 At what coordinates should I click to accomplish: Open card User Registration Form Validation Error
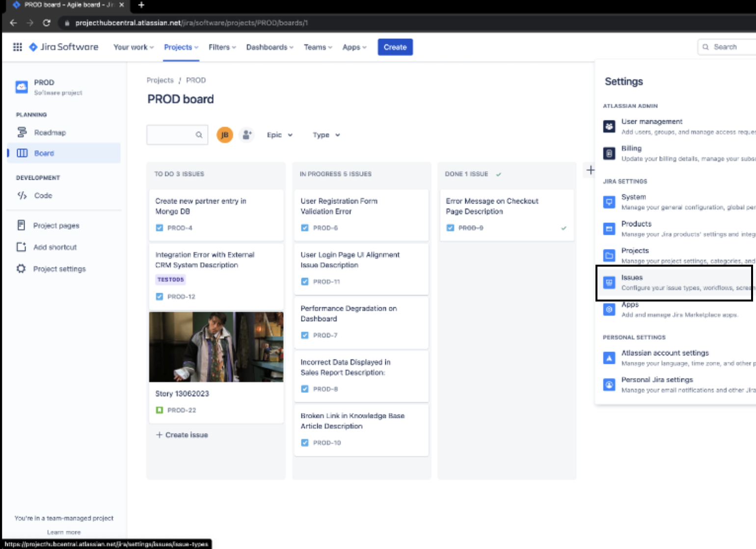361,215
